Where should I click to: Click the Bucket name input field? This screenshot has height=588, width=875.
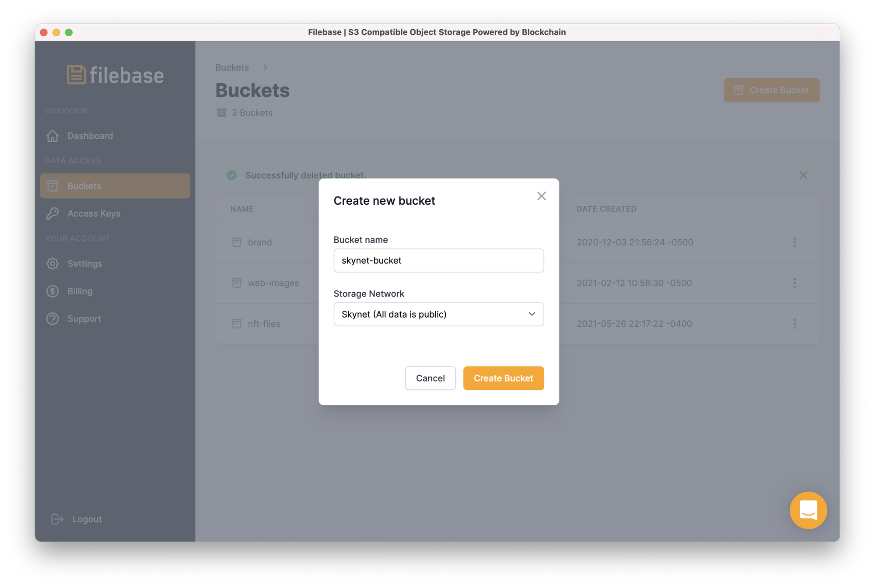pyautogui.click(x=438, y=260)
